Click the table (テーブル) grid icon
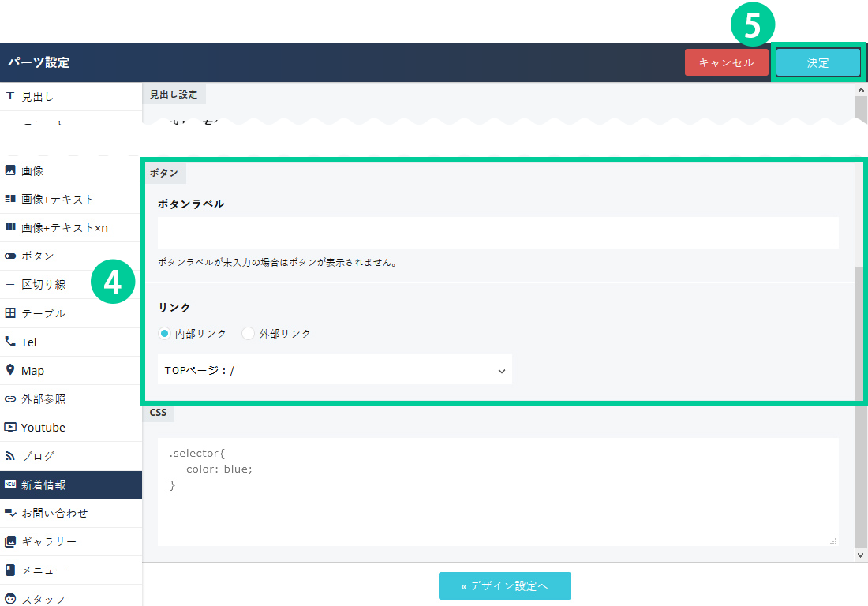The height and width of the screenshot is (606, 868). (10, 313)
